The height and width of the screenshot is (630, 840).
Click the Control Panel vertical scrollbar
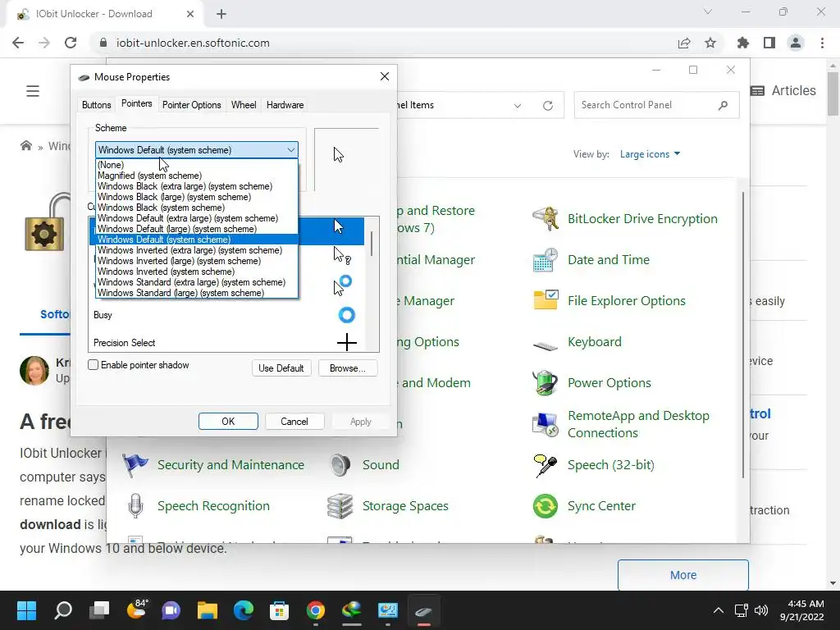click(743, 335)
